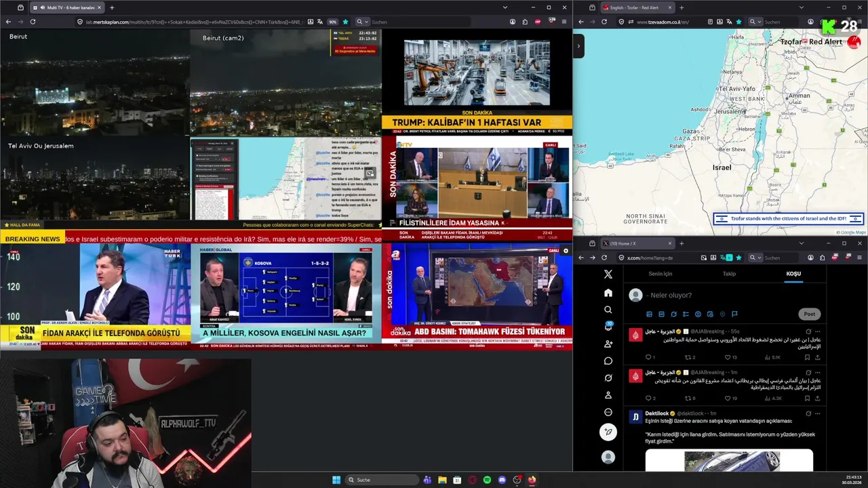Switch to the Senin için tab
Viewport: 868px width, 488px height.
click(660, 274)
